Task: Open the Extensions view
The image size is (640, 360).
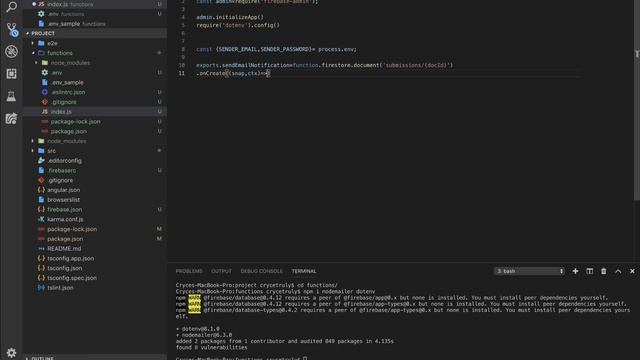Action: [11, 74]
